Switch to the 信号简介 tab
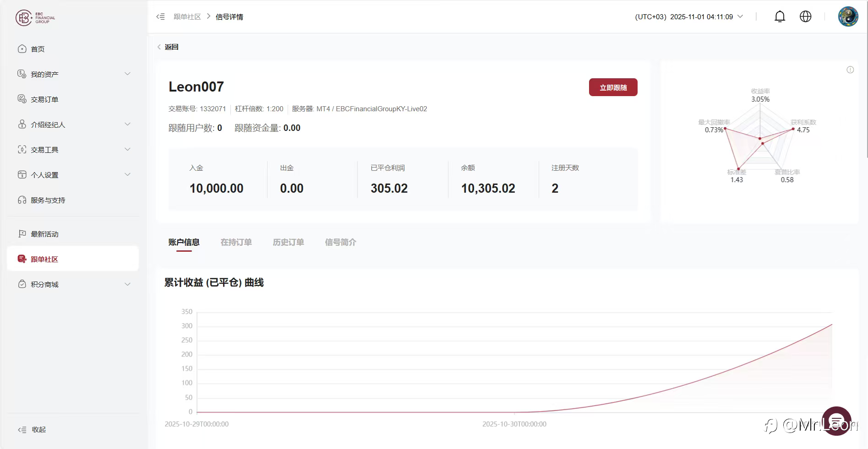This screenshot has height=449, width=868. 340,243
